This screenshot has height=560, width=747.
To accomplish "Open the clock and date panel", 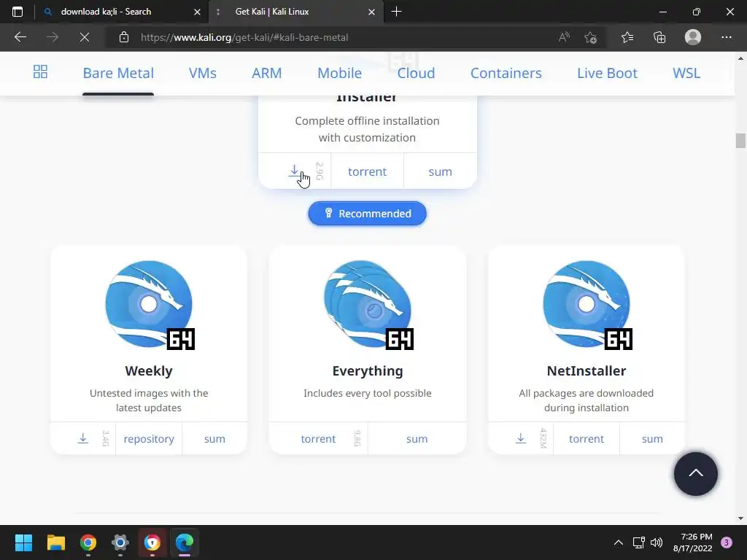I will point(692,542).
